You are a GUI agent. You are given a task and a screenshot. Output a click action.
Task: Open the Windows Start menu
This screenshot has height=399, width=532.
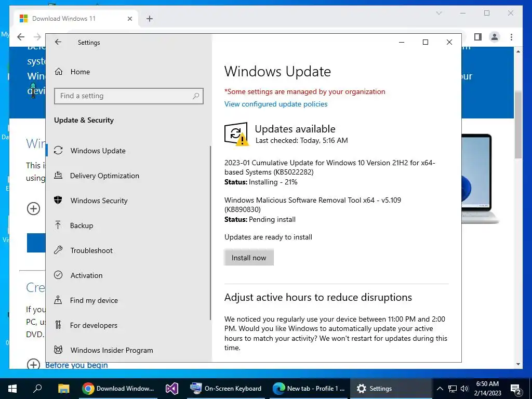[12, 389]
